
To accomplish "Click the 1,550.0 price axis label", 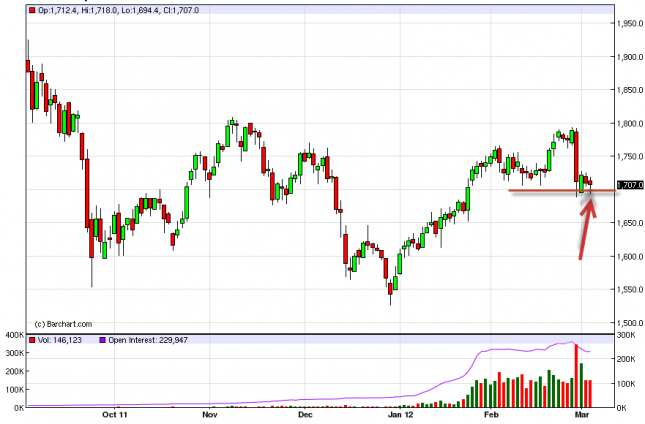I will coord(630,290).
